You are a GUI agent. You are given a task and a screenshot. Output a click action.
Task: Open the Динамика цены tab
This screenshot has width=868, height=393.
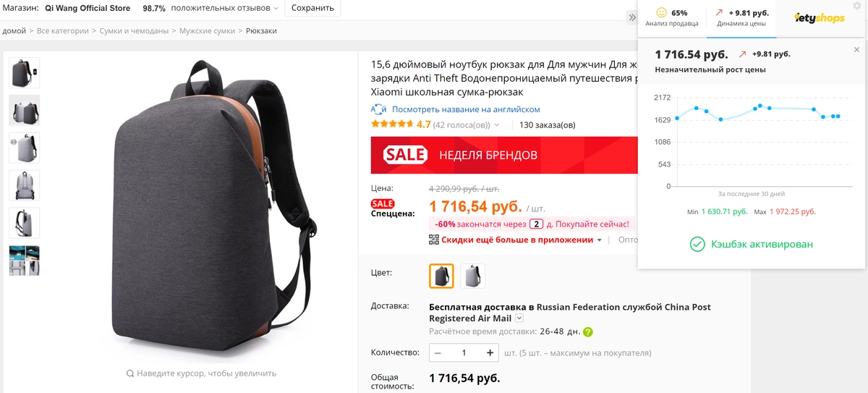(743, 18)
